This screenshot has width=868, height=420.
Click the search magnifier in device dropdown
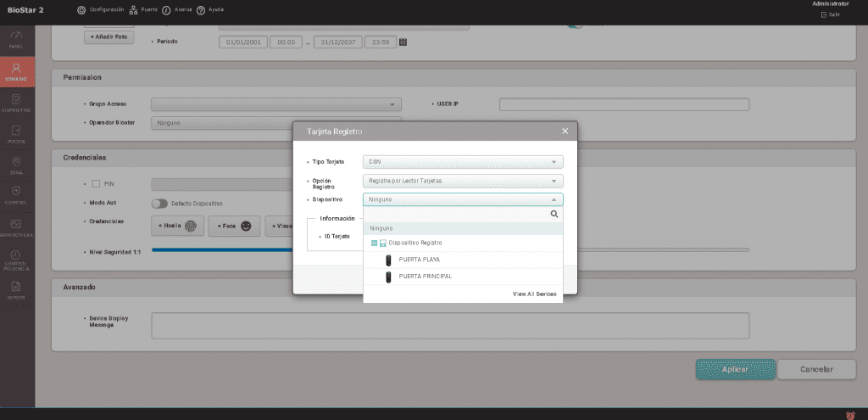click(x=554, y=215)
